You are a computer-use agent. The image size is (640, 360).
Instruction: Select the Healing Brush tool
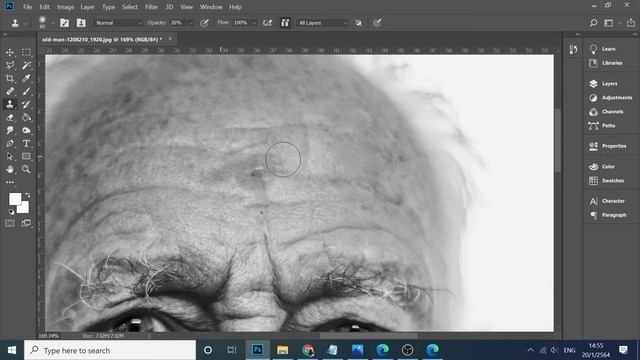pyautogui.click(x=10, y=91)
